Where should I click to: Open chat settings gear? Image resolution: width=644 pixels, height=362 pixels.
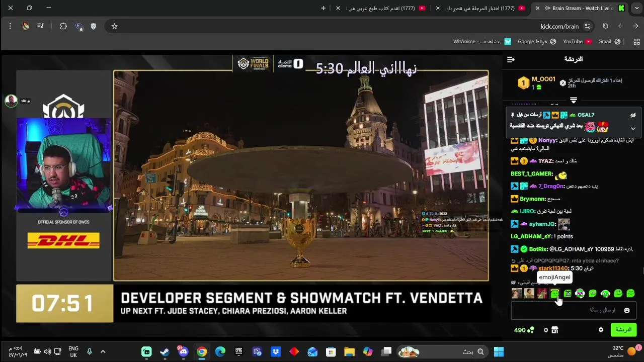601,330
